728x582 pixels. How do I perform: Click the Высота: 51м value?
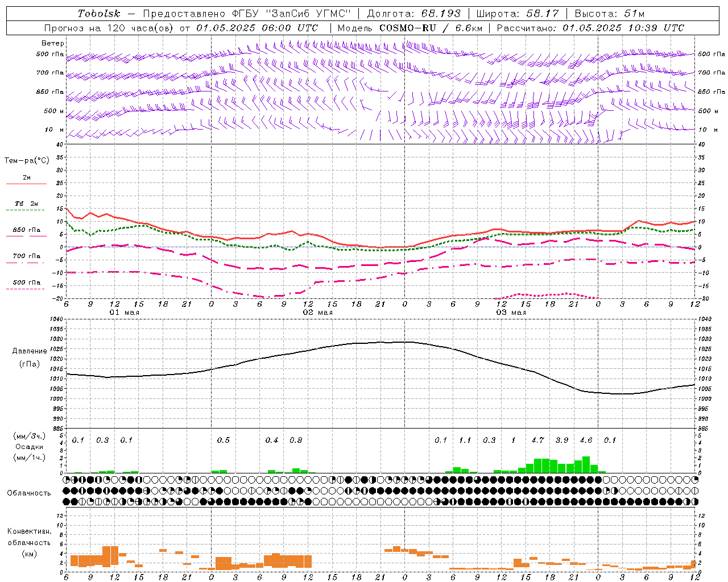(x=610, y=14)
